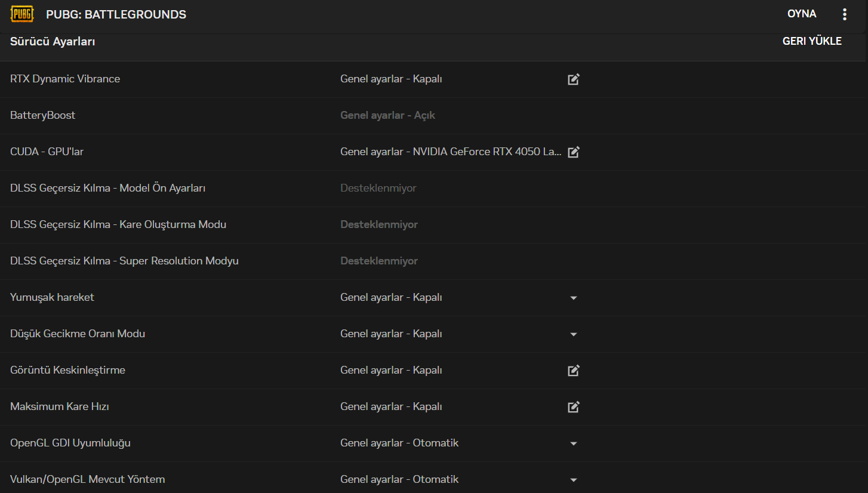The width and height of the screenshot is (868, 493).
Task: Click DLSS Geçersiz Kılma - Model Ön Ayarları
Action: 108,188
